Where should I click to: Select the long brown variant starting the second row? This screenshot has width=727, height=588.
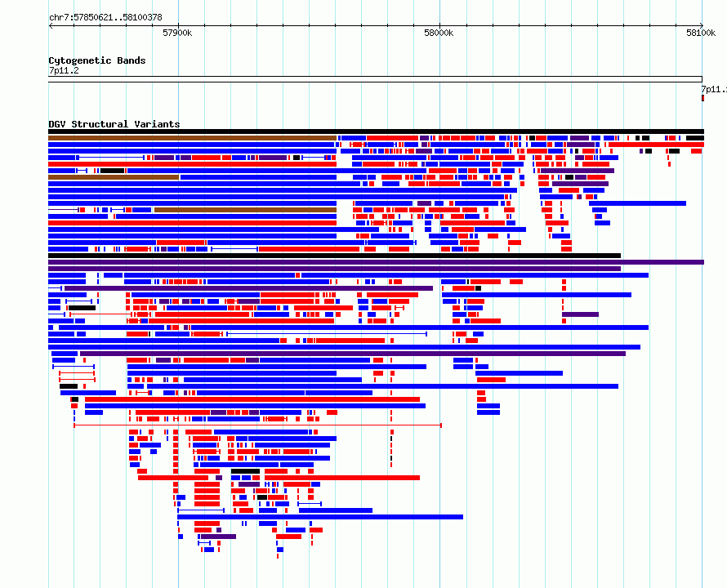click(193, 138)
